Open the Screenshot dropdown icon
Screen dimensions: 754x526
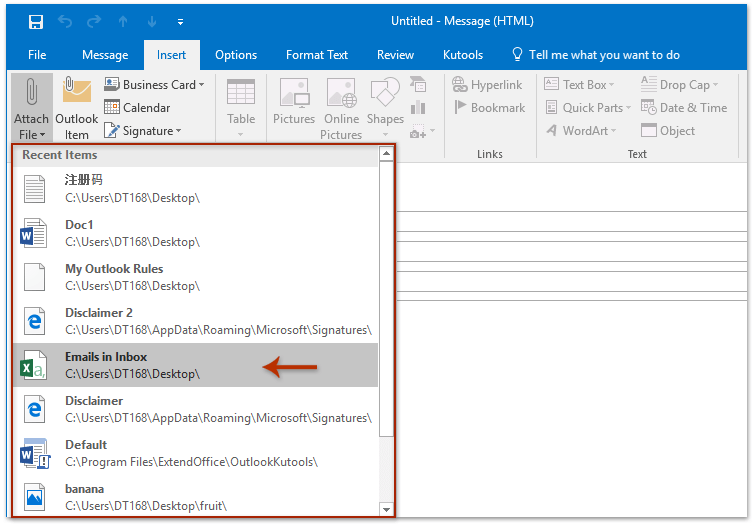point(422,131)
